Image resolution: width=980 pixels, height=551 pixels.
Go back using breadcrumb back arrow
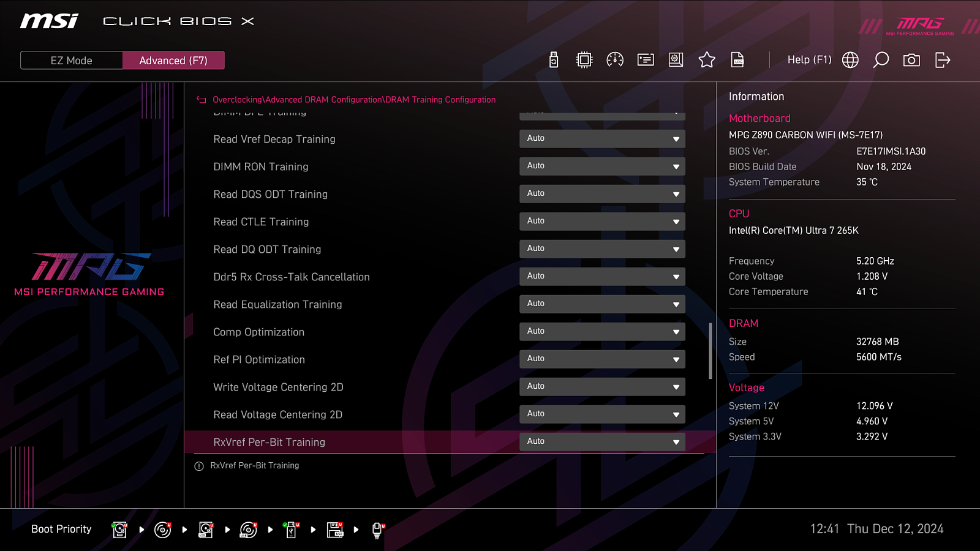201,100
